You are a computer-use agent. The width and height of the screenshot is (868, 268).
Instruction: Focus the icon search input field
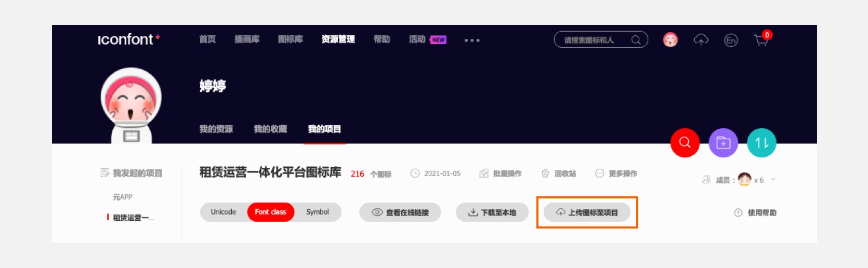tap(601, 39)
